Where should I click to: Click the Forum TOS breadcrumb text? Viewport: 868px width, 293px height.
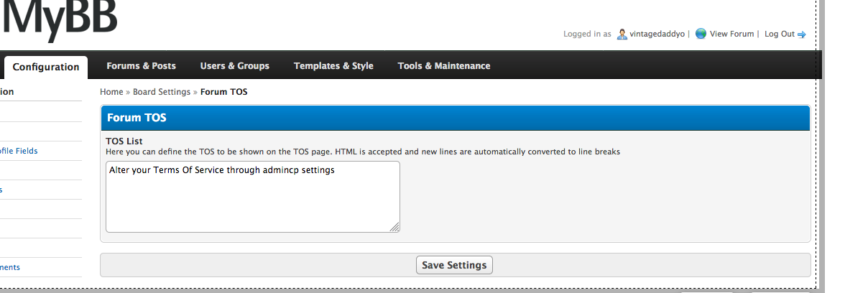(x=223, y=92)
